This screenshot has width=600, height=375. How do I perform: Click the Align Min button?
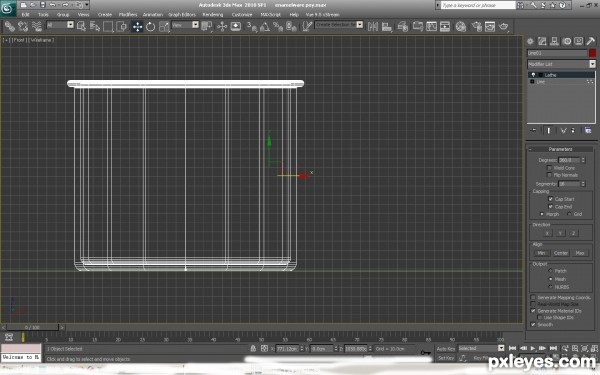(541, 253)
